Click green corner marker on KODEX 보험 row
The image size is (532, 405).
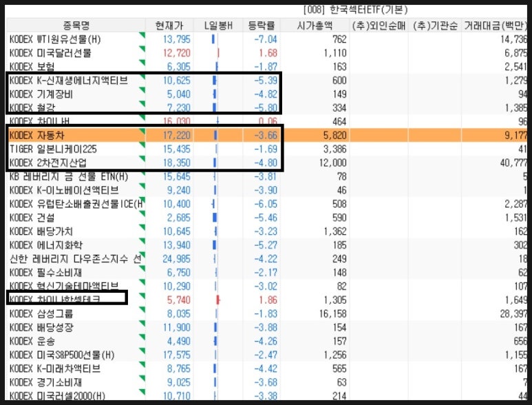click(142, 63)
